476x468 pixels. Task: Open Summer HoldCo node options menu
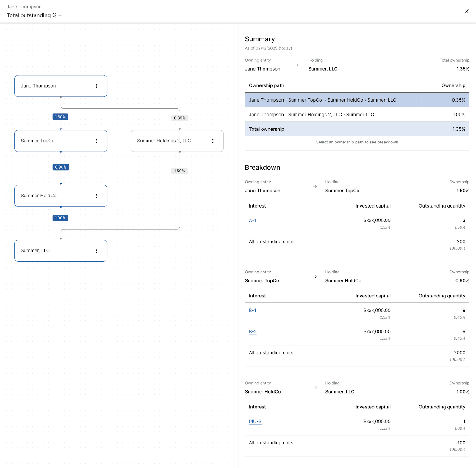tap(96, 196)
